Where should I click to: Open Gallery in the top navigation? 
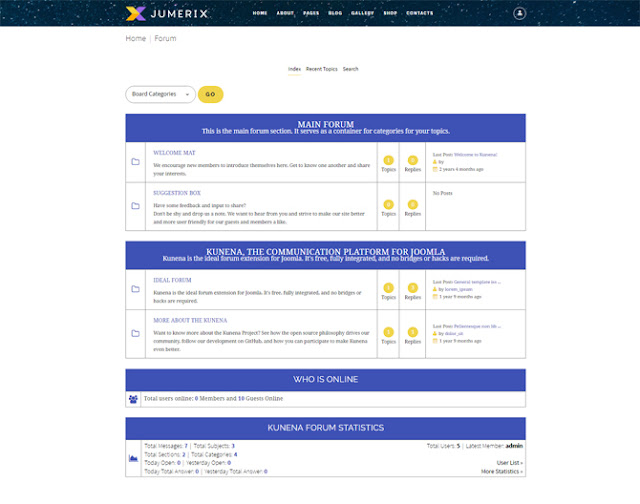click(362, 13)
